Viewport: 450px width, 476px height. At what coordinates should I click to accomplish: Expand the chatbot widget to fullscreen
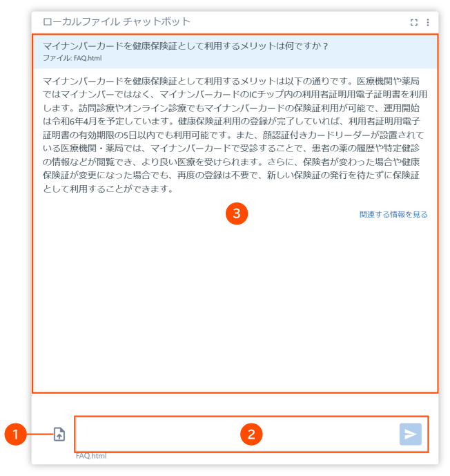(414, 23)
